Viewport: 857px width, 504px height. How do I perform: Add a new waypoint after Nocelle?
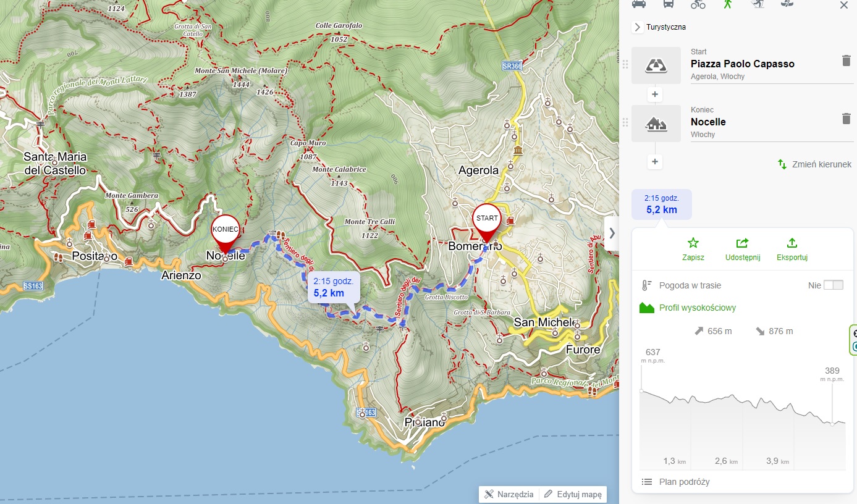tap(656, 162)
